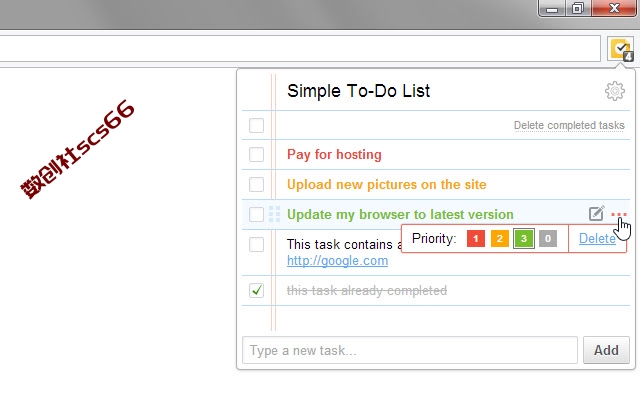The image size is (640, 400).
Task: Set priority to 2 orange swatch
Action: (500, 238)
